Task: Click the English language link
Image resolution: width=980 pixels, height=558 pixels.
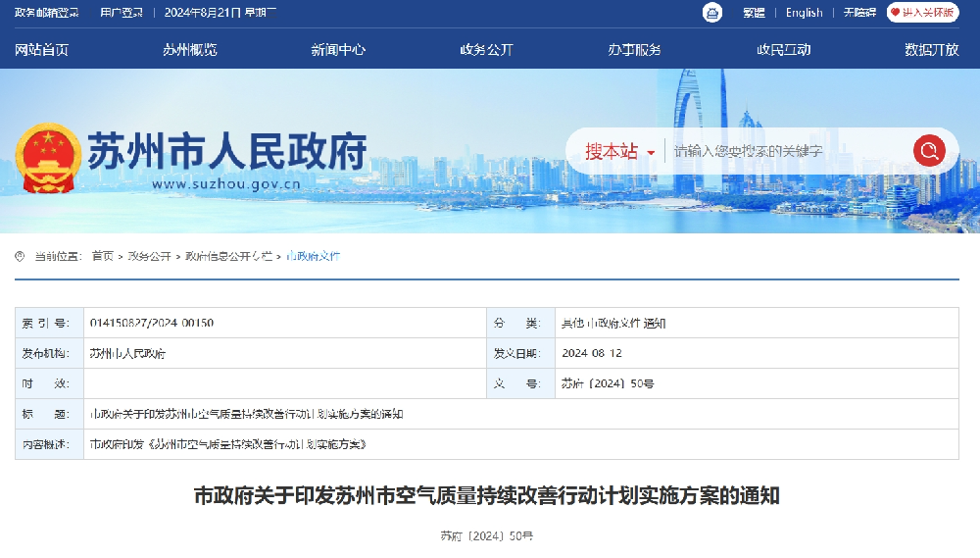Action: (804, 13)
